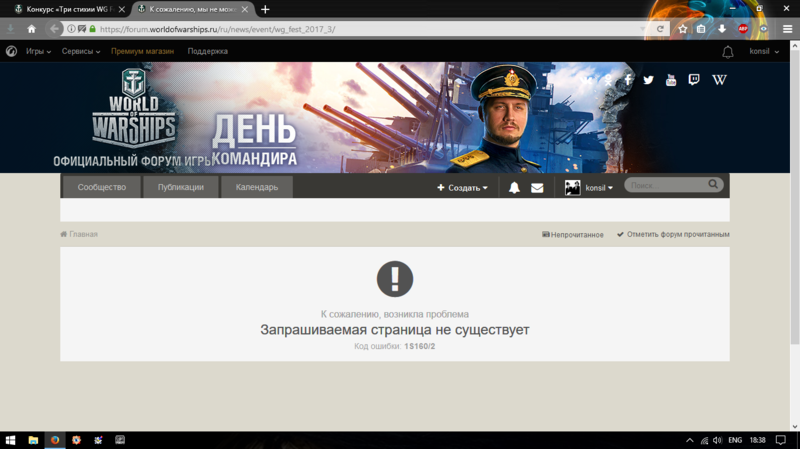Open the Создать dropdown
This screenshot has height=449, width=800.
(x=462, y=188)
